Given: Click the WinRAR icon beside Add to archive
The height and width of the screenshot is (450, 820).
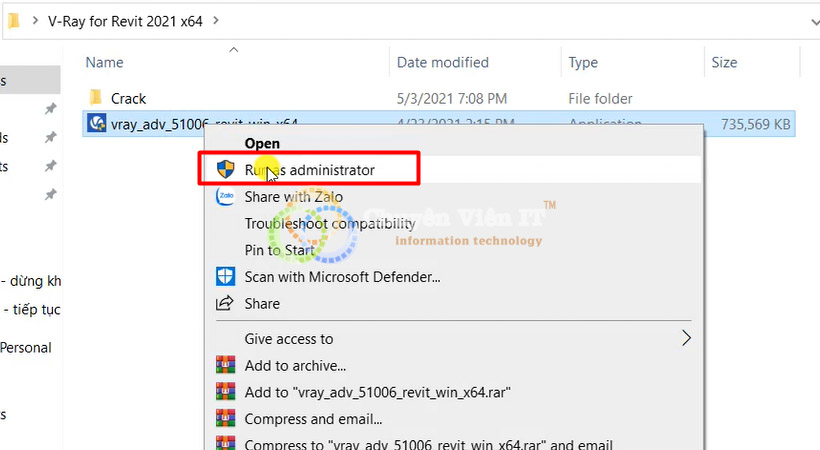Looking at the screenshot, I should [x=226, y=366].
